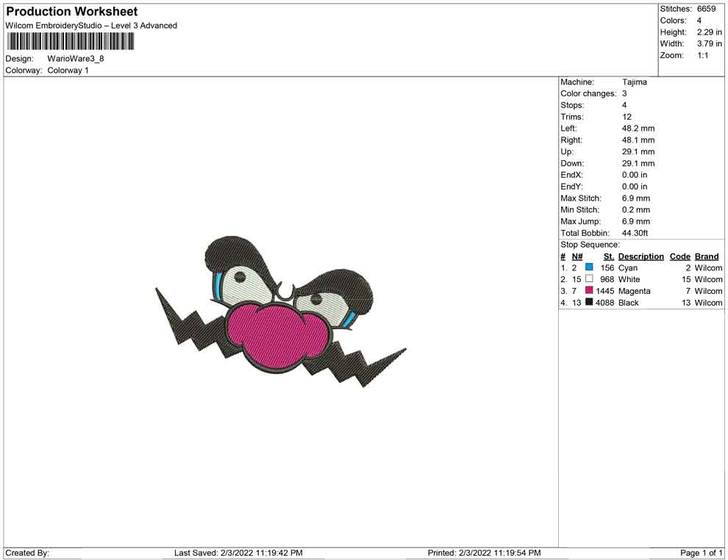Viewport: 728px width, 560px height.
Task: Click the Zoom value '1:1'
Action: tap(702, 55)
